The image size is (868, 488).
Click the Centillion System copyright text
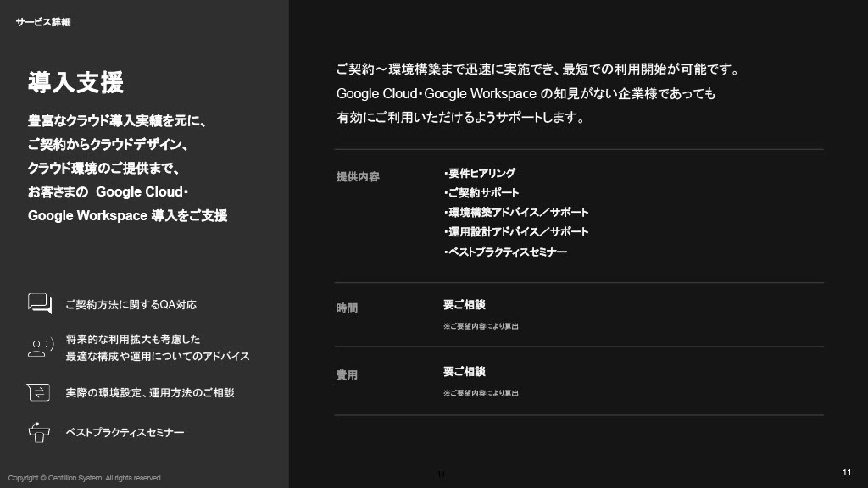point(85,478)
